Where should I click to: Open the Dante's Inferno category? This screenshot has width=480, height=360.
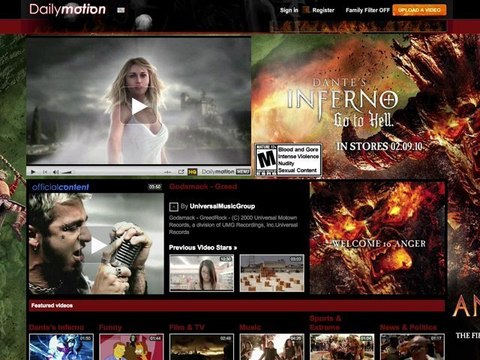coord(56,327)
